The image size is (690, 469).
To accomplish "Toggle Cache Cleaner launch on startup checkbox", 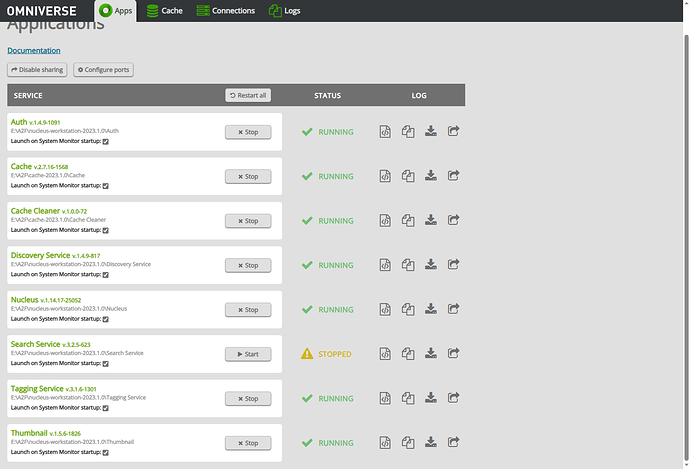I will [x=106, y=231].
